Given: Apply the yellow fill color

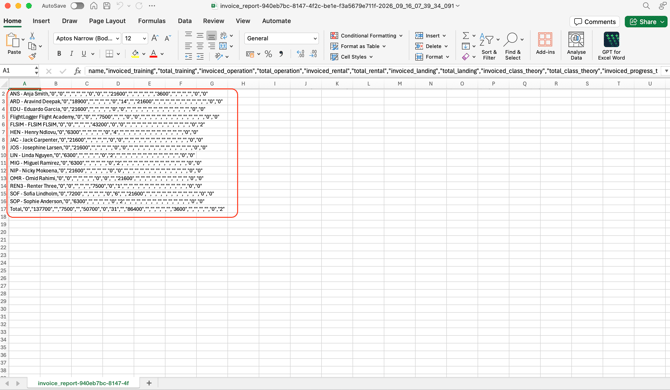Looking at the screenshot, I should [x=135, y=54].
